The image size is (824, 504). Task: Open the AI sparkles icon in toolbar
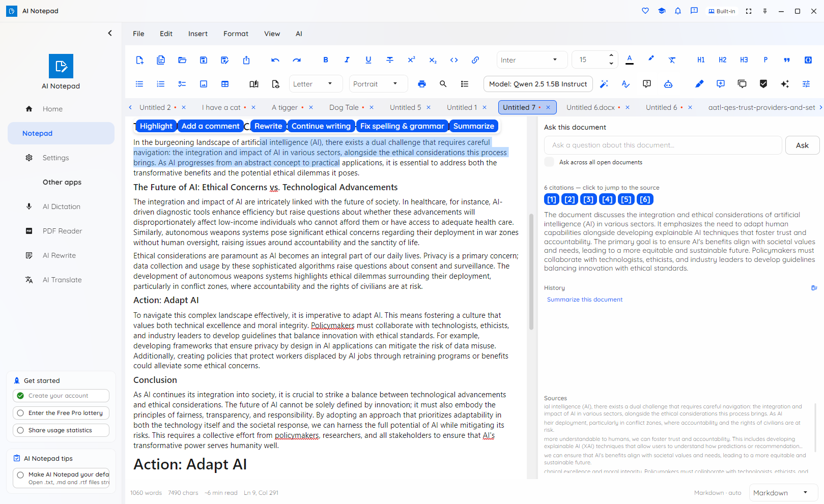click(x=785, y=84)
